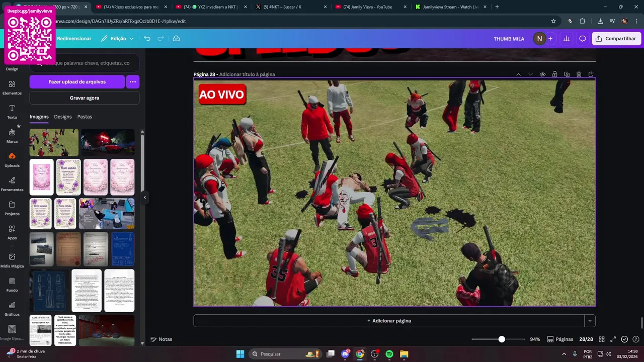Image resolution: width=644 pixels, height=362 pixels.
Task: Click the THUMB MILA design title
Action: click(x=509, y=39)
